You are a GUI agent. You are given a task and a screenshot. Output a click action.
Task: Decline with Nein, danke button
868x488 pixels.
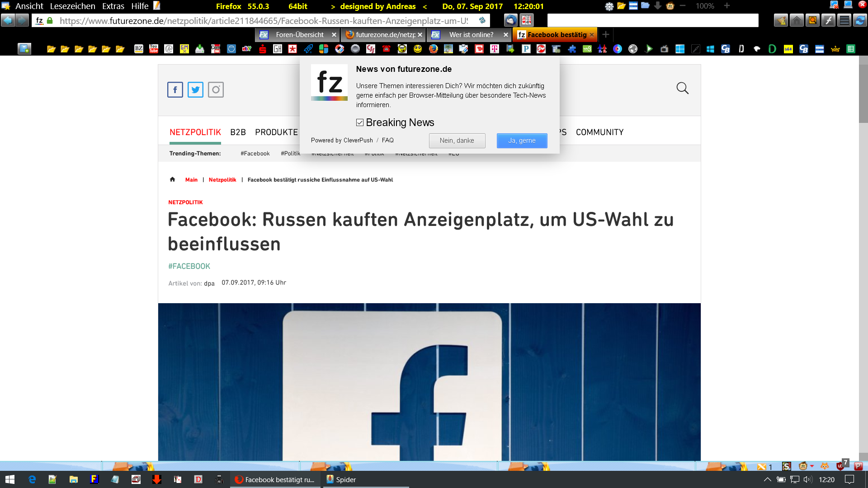click(x=457, y=141)
